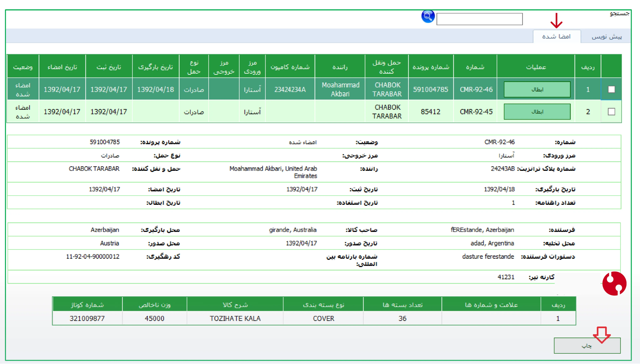
Task: Click dasture ferestande value
Action: click(488, 257)
